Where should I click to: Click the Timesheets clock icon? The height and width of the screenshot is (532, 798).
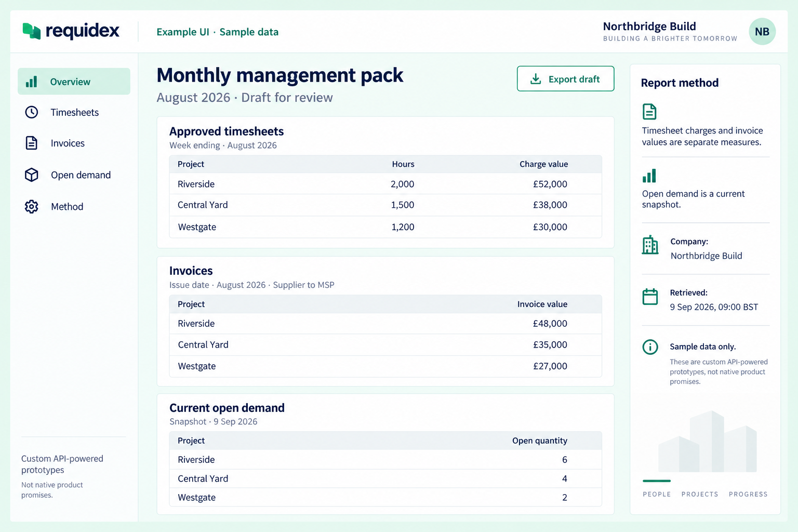tap(32, 112)
